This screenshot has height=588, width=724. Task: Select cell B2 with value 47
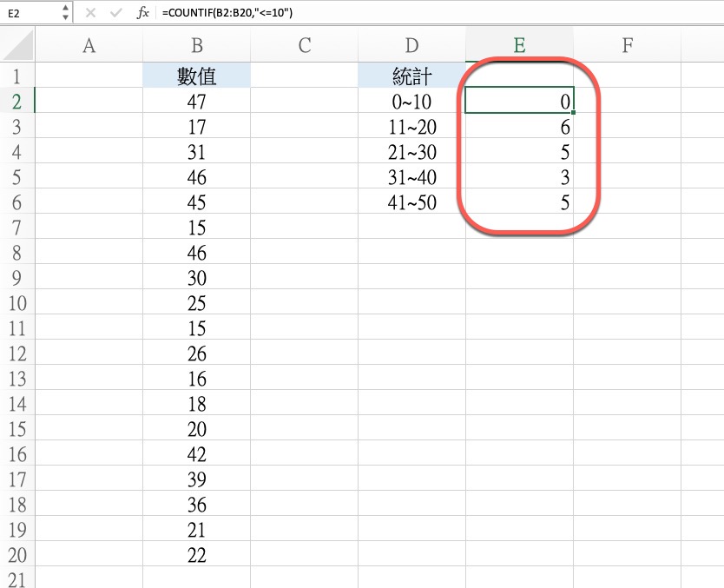point(197,100)
